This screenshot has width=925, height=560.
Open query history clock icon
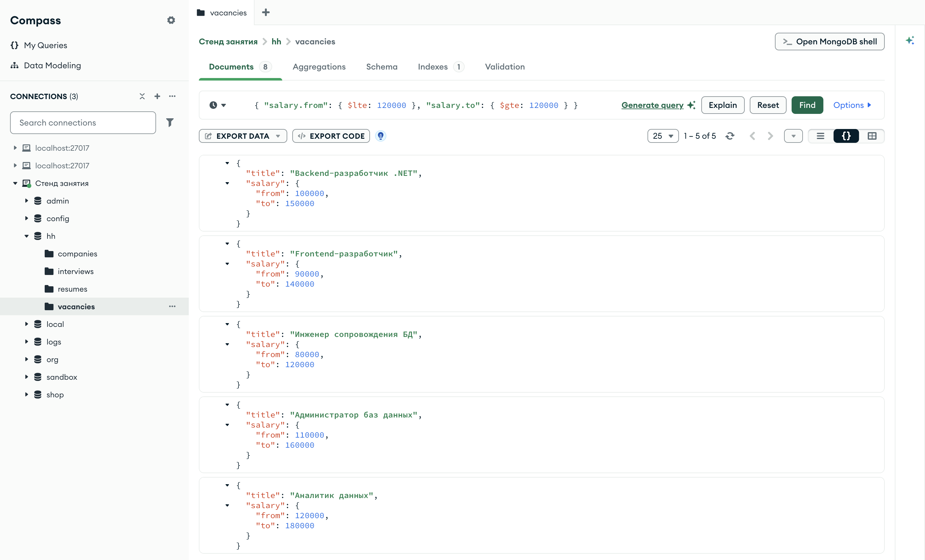pyautogui.click(x=218, y=105)
